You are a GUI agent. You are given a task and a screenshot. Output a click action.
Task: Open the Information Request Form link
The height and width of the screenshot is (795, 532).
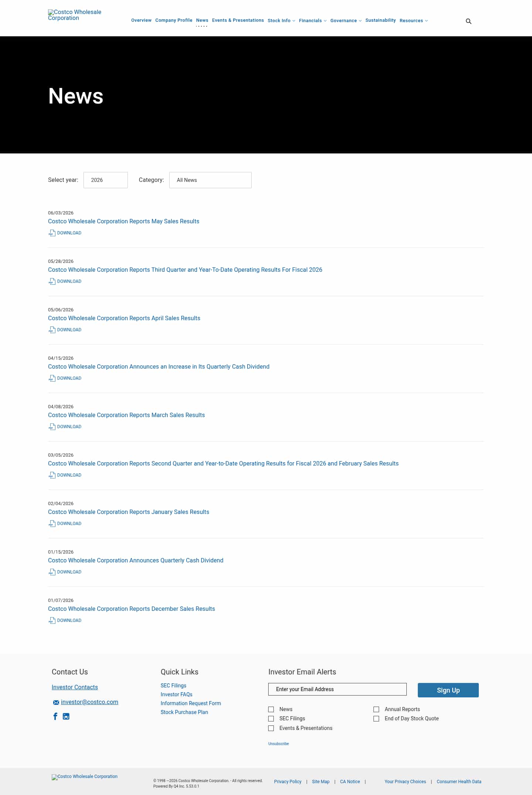pos(191,703)
